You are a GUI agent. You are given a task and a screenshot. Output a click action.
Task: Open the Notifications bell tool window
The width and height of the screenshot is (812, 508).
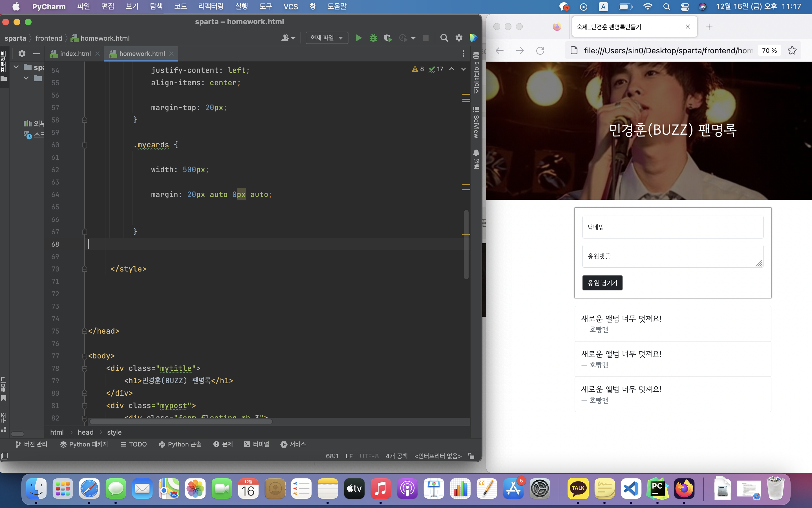click(476, 159)
